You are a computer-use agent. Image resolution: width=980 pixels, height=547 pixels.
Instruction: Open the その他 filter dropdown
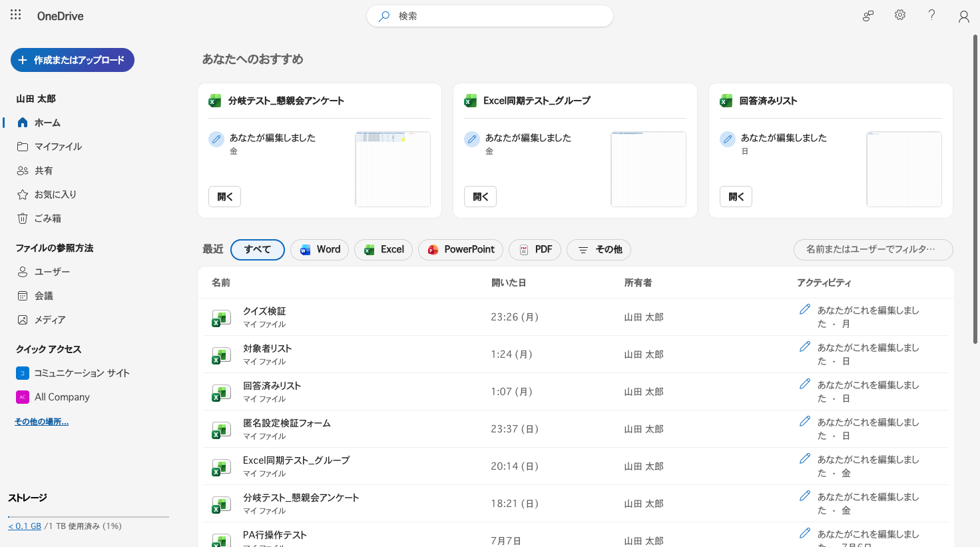[x=599, y=250]
